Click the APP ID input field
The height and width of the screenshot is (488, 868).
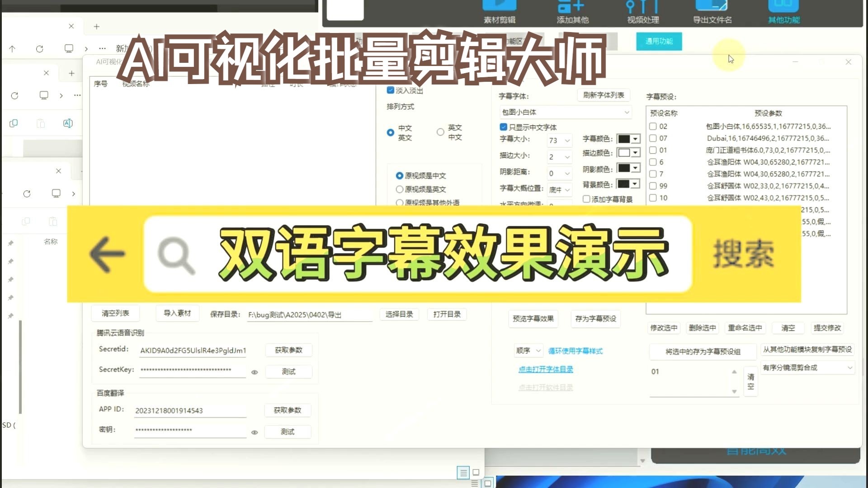190,411
